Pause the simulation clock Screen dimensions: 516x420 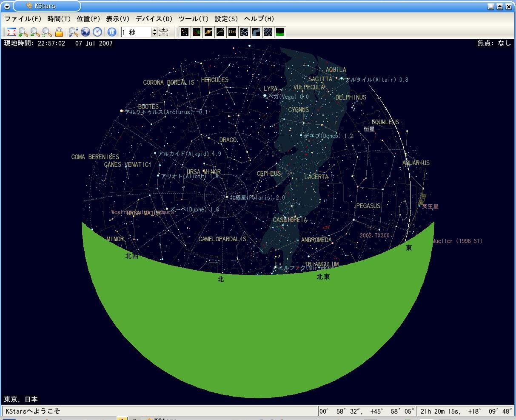coord(111,32)
